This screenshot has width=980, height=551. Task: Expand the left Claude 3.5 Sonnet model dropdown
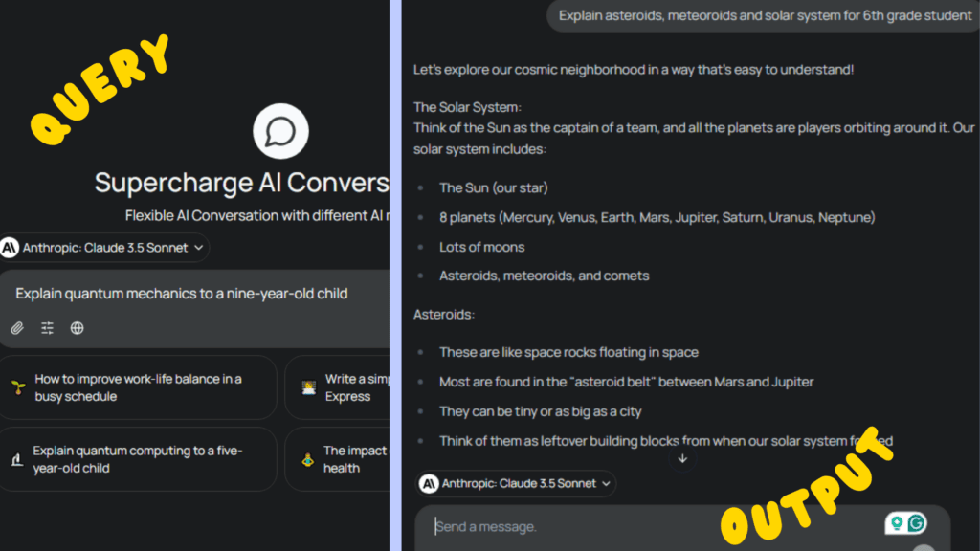(198, 248)
